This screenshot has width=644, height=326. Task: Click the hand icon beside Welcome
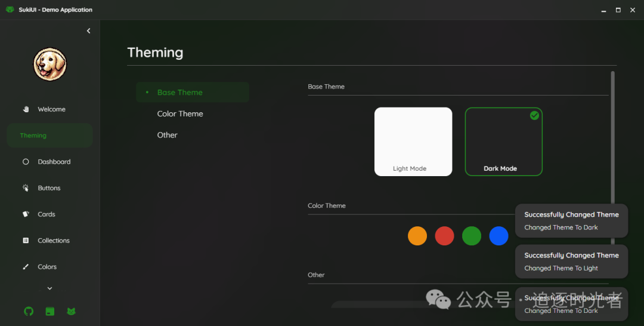pyautogui.click(x=26, y=109)
